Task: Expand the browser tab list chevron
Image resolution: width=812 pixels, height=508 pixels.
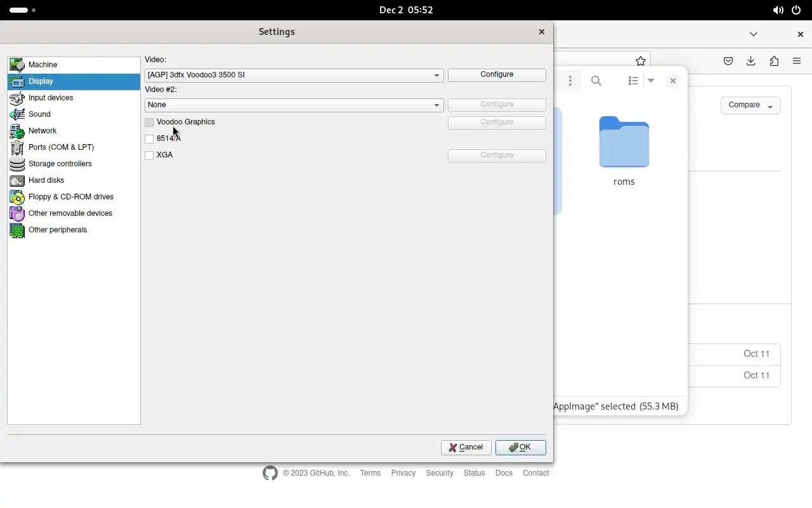Action: (x=754, y=34)
